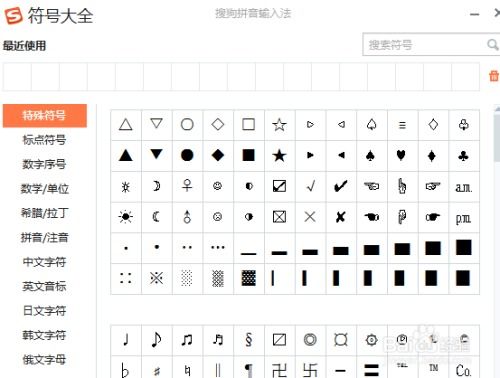Viewport: 500px width, 378px height.
Task: Select the 中文字符 category
Action: click(x=44, y=262)
